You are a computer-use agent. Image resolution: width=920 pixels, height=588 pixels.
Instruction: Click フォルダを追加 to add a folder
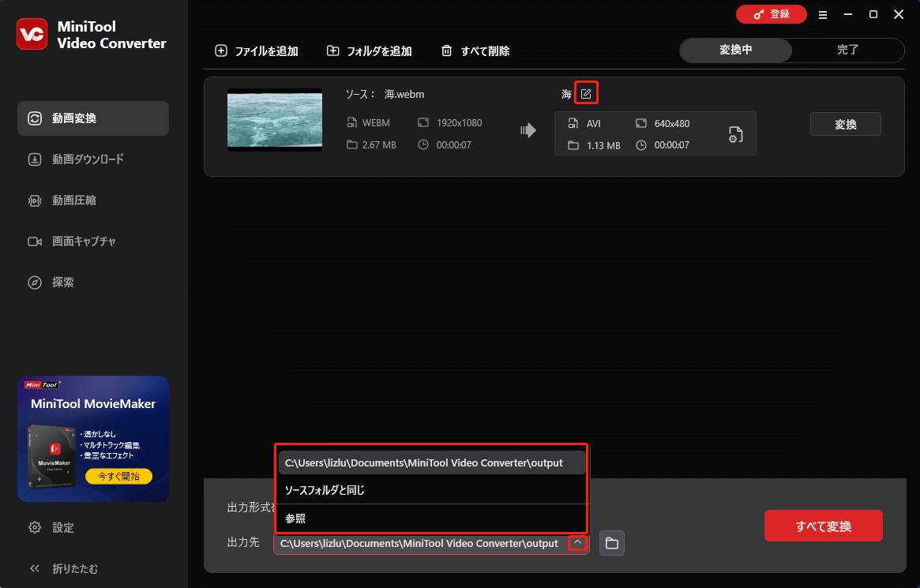(x=369, y=51)
